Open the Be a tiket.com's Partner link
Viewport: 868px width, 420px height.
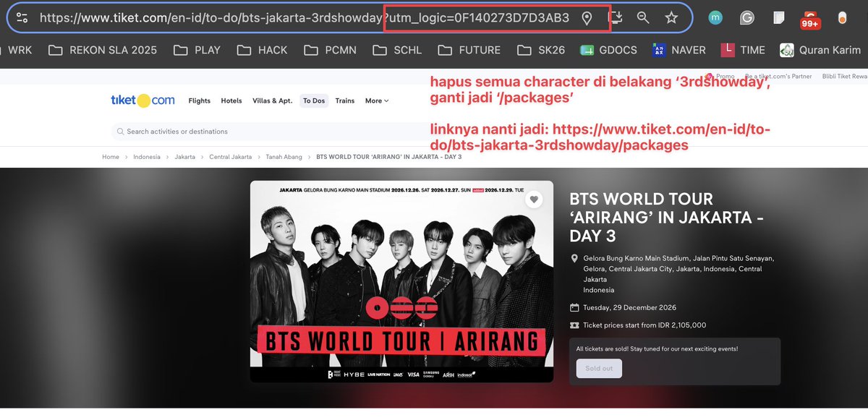coord(778,76)
